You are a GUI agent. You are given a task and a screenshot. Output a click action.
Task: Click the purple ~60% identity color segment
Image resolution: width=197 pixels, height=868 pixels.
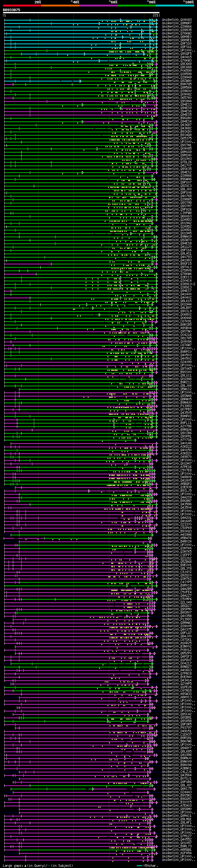(x=98, y=6)
